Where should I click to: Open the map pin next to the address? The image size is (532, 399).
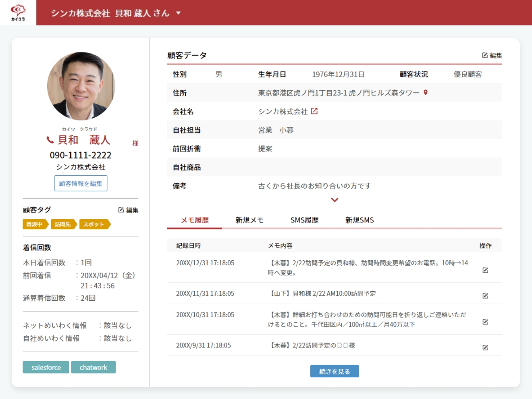tap(426, 93)
